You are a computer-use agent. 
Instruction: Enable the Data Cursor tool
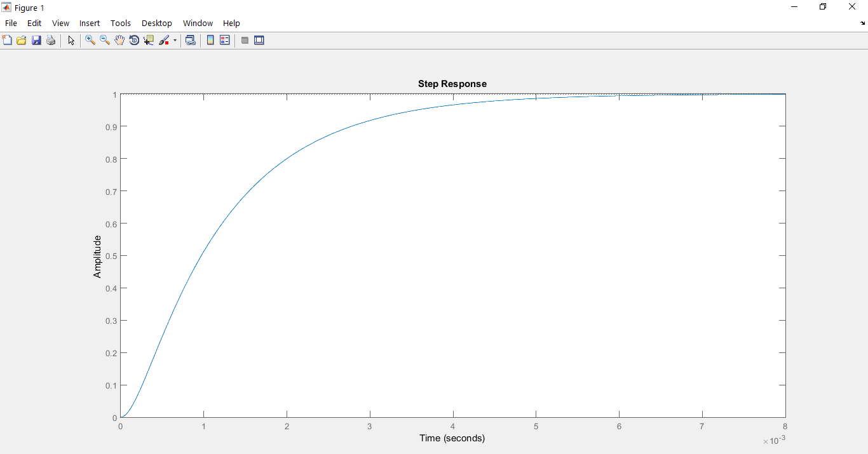click(x=149, y=40)
